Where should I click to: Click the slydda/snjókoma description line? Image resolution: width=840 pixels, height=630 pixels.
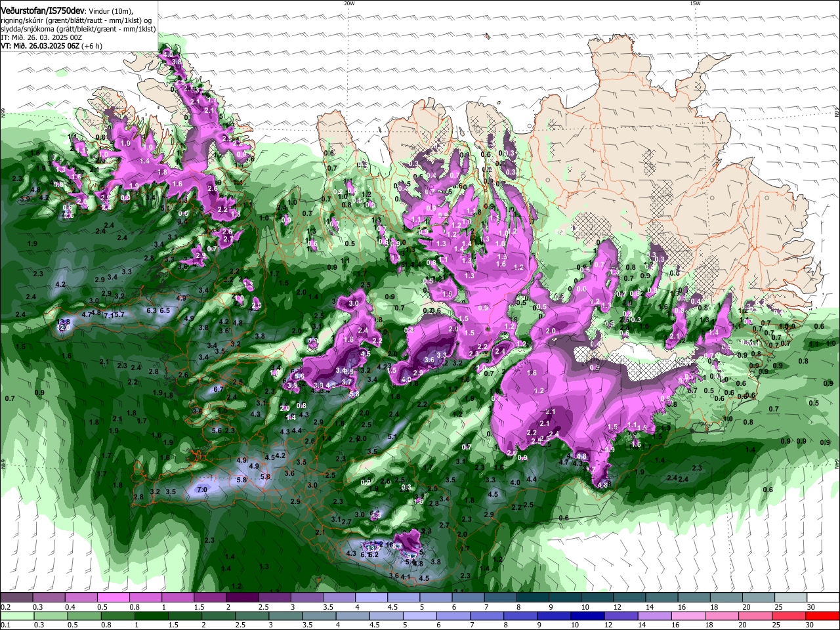(x=78, y=29)
